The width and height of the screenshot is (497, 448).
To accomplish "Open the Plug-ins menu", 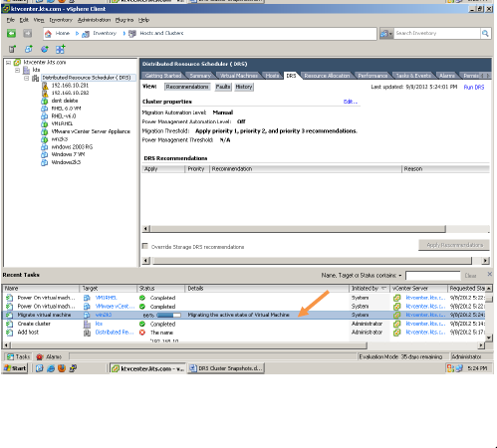I will pyautogui.click(x=124, y=20).
